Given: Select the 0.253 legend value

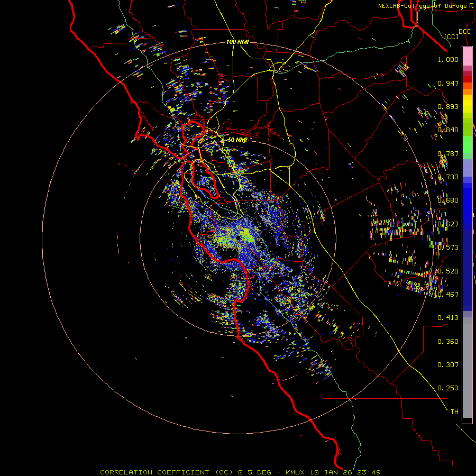Looking at the screenshot, I should tap(448, 388).
